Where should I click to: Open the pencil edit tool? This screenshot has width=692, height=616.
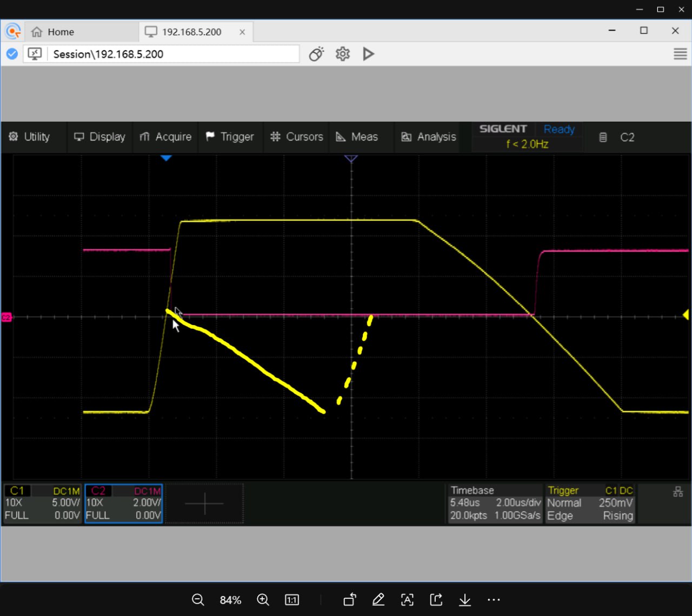point(378,600)
